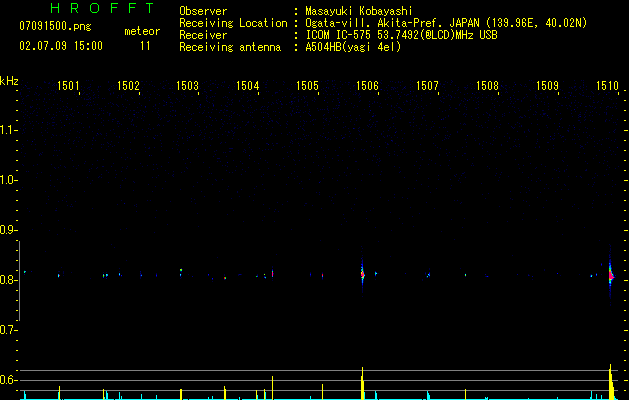Click the 0.6 kHz frequency label

(8, 380)
